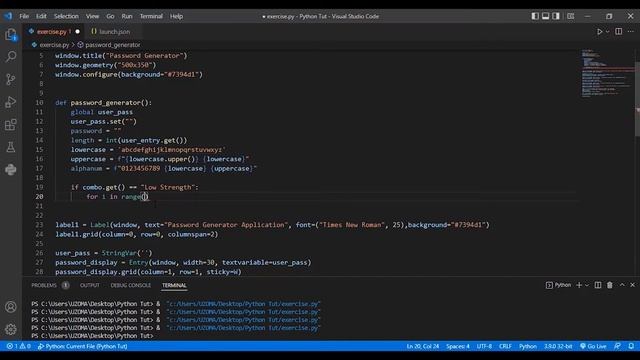This screenshot has height=360, width=640.
Task: Open the Selection menu
Action: click(x=66, y=16)
